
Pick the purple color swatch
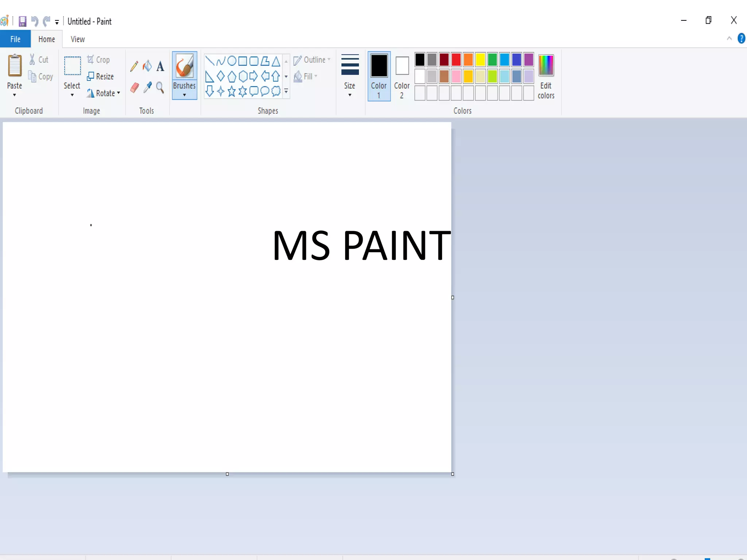[x=529, y=59]
